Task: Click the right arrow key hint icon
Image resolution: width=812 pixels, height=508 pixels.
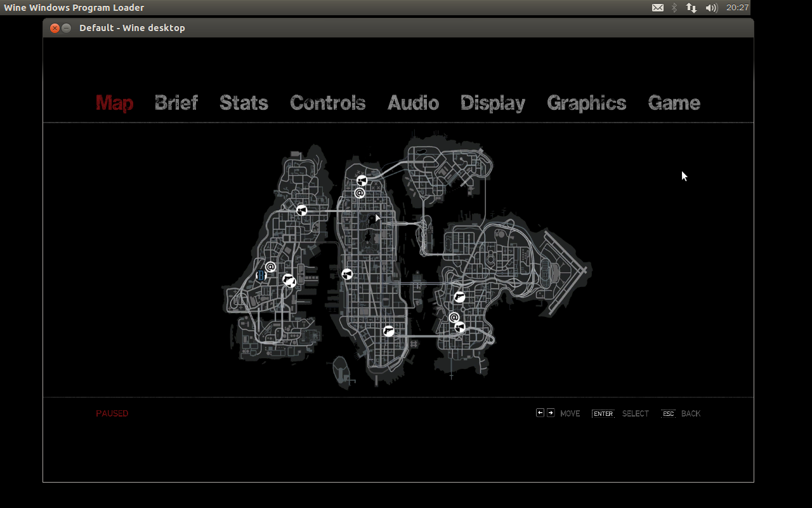Action: pyautogui.click(x=551, y=413)
